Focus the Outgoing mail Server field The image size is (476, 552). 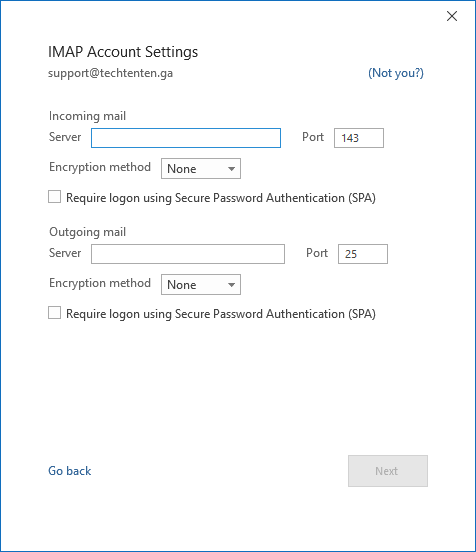pyautogui.click(x=188, y=254)
